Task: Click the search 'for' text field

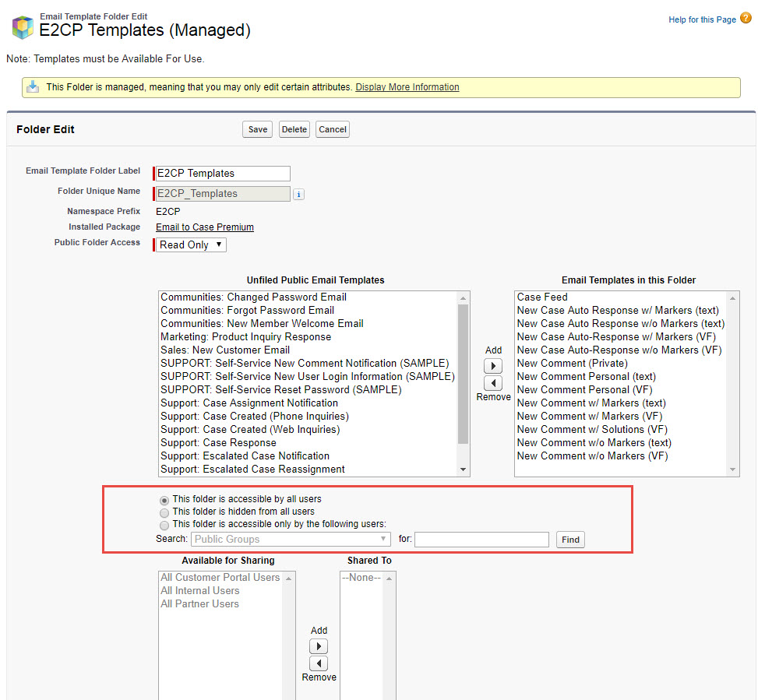Action: pyautogui.click(x=482, y=539)
